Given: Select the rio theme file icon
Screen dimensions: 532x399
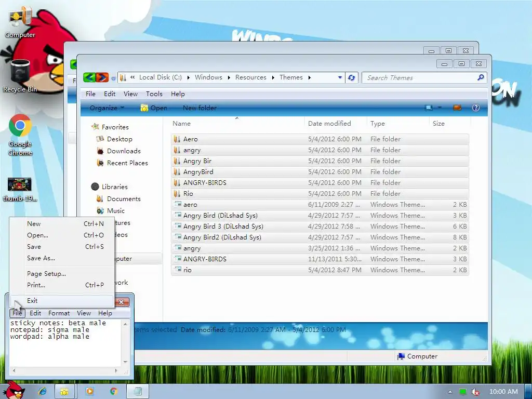Looking at the screenshot, I should pyautogui.click(x=178, y=270).
